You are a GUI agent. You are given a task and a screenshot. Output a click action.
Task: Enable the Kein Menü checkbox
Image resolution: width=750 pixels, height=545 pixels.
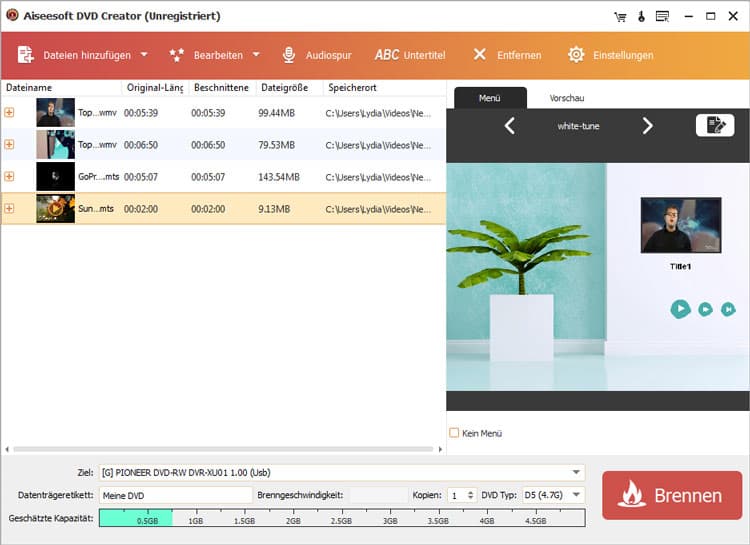[x=454, y=433]
